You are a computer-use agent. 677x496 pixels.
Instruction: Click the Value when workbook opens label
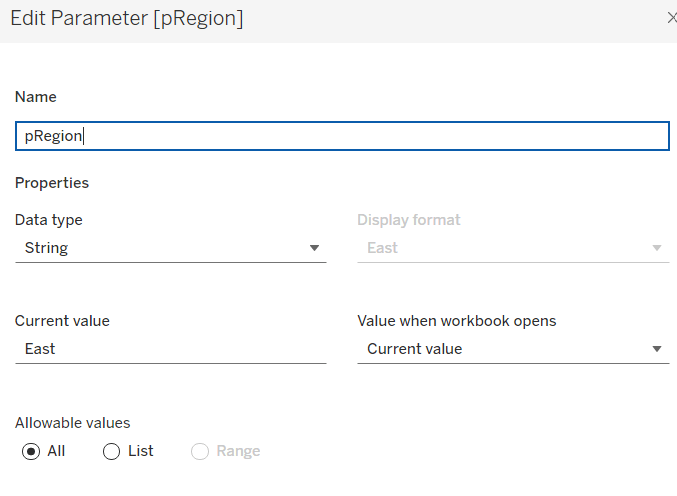click(x=456, y=321)
